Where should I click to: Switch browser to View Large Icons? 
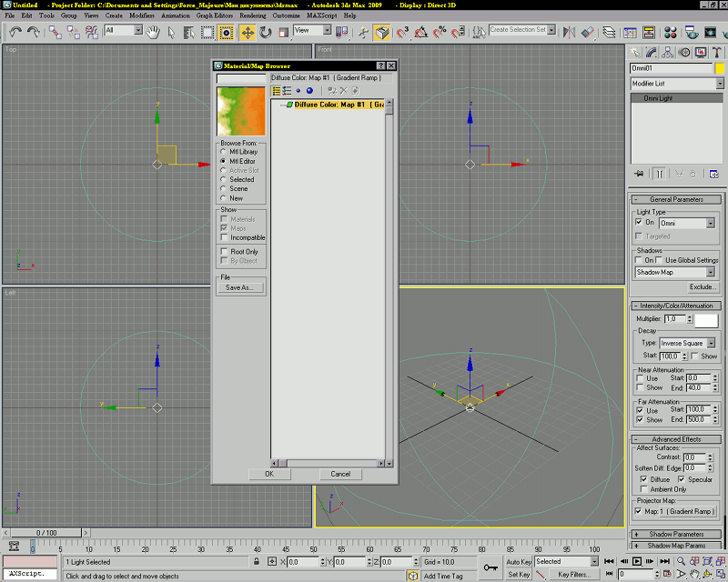click(x=309, y=91)
